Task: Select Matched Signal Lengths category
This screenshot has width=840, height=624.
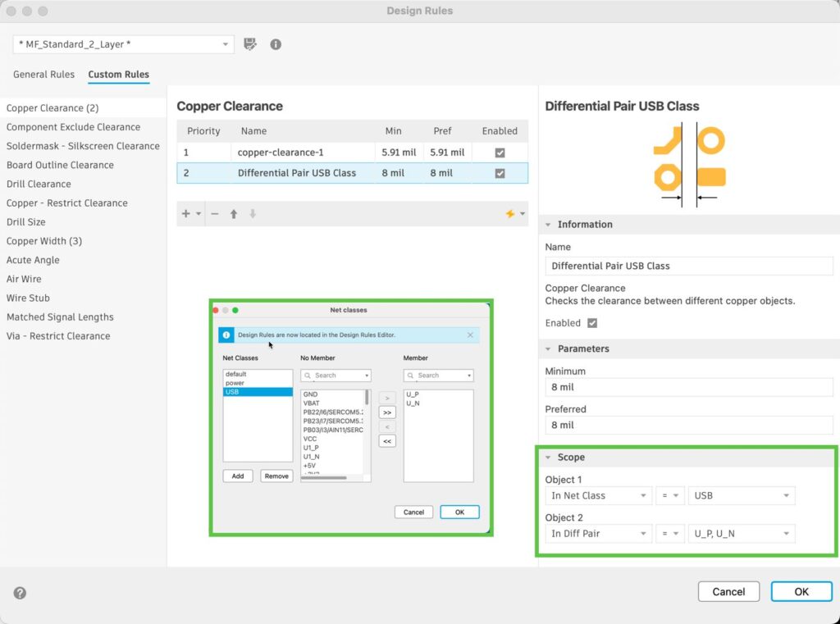Action: click(x=83, y=317)
